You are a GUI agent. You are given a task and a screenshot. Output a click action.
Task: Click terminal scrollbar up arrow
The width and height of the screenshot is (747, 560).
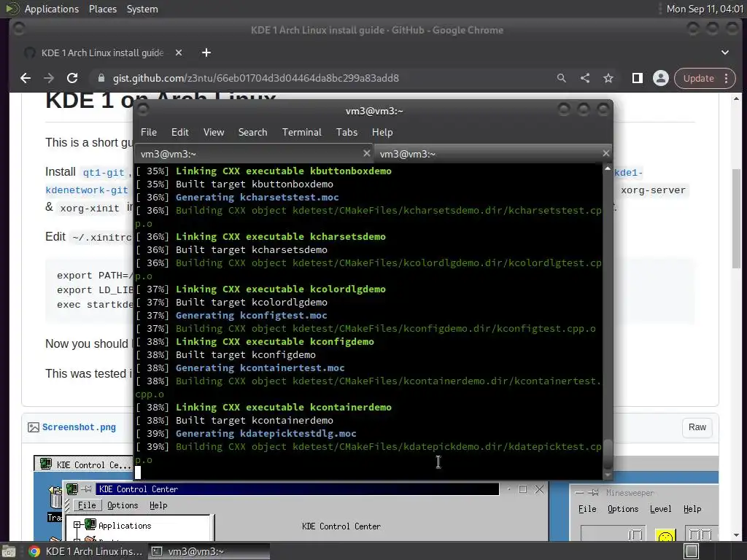click(x=608, y=168)
